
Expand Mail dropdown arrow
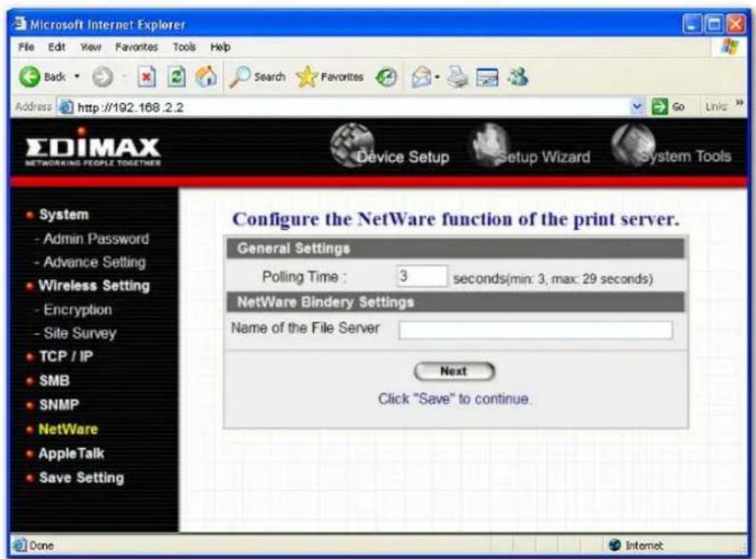(x=438, y=76)
